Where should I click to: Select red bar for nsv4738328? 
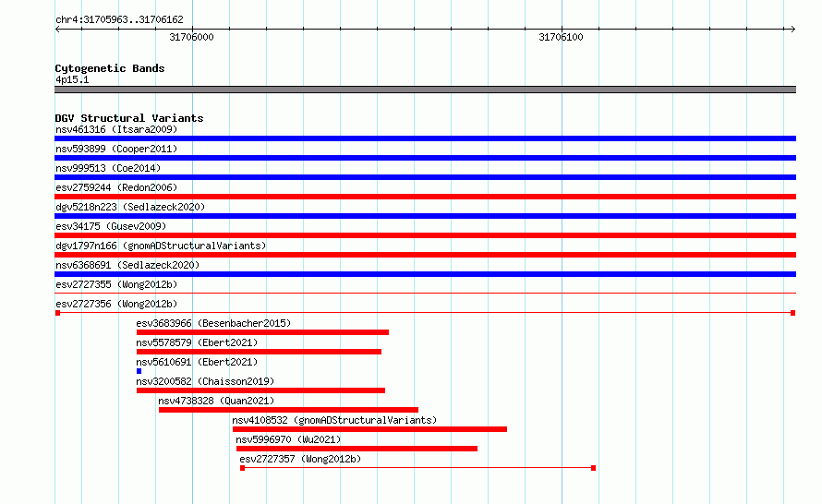pyautogui.click(x=288, y=410)
